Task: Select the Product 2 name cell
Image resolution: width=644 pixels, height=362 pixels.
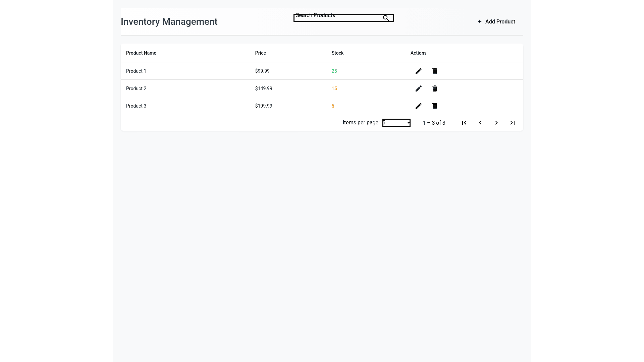Action: pos(136,88)
